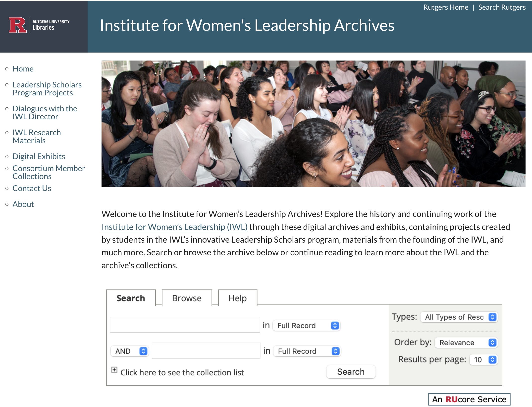Change the AND boolean operator dropdown
The height and width of the screenshot is (407, 532).
coord(130,351)
